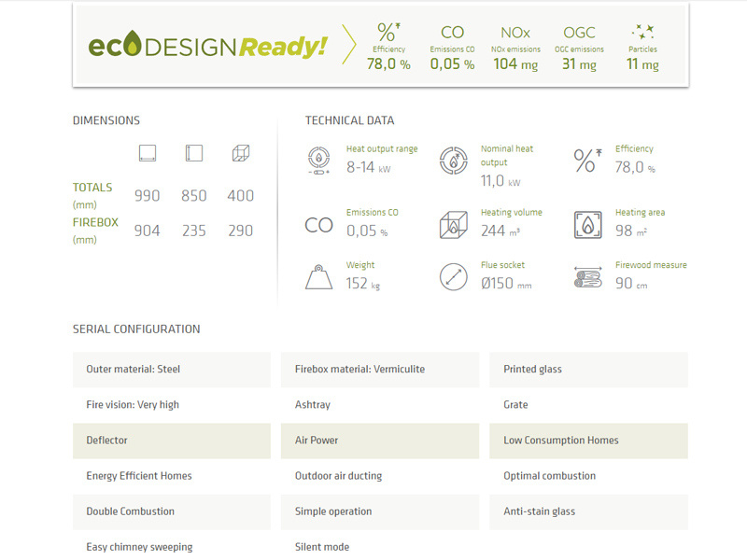Select the firebox depth value 290
The height and width of the screenshot is (560, 747).
click(241, 231)
